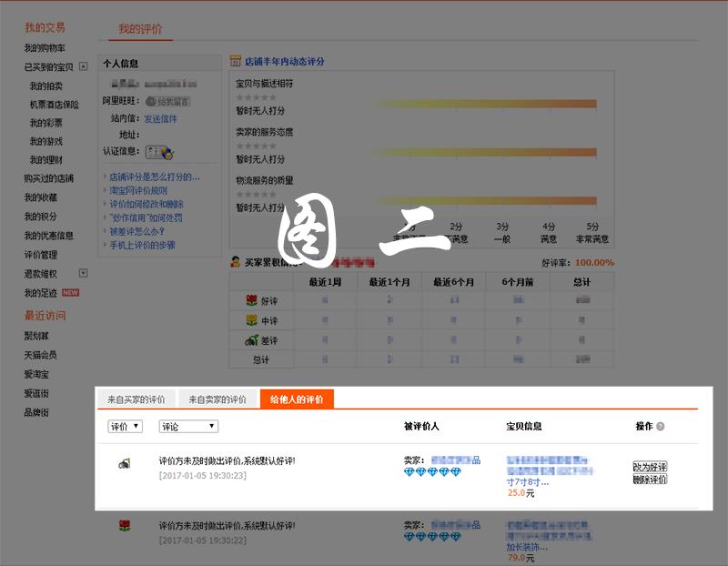The image size is (728, 566).
Task: Open the 评价 filter dropdown
Action: pyautogui.click(x=125, y=426)
